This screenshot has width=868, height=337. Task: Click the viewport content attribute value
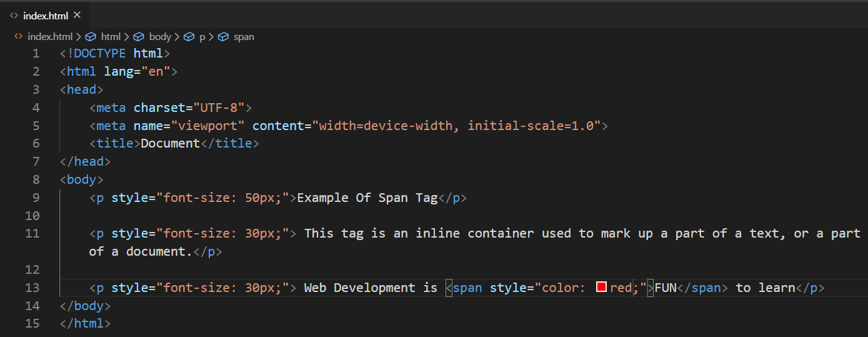pos(456,126)
